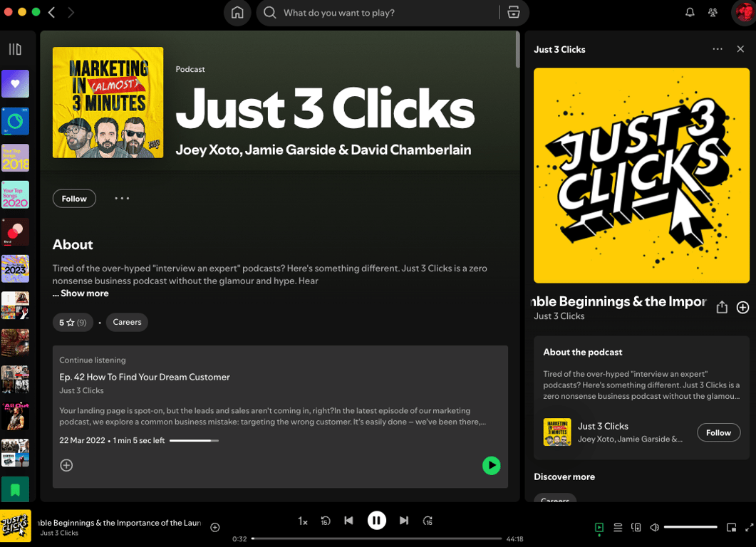
Task: Go to previous track
Action: [348, 521]
